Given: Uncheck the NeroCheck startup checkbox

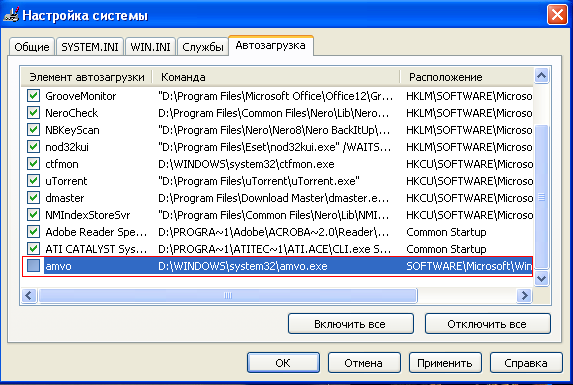Looking at the screenshot, I should tap(33, 113).
